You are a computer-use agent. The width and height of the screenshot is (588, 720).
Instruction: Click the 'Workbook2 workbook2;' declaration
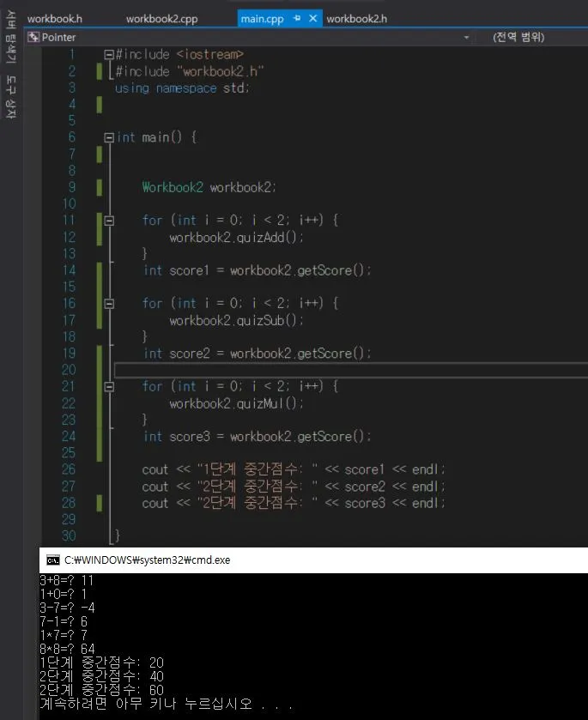(x=209, y=187)
